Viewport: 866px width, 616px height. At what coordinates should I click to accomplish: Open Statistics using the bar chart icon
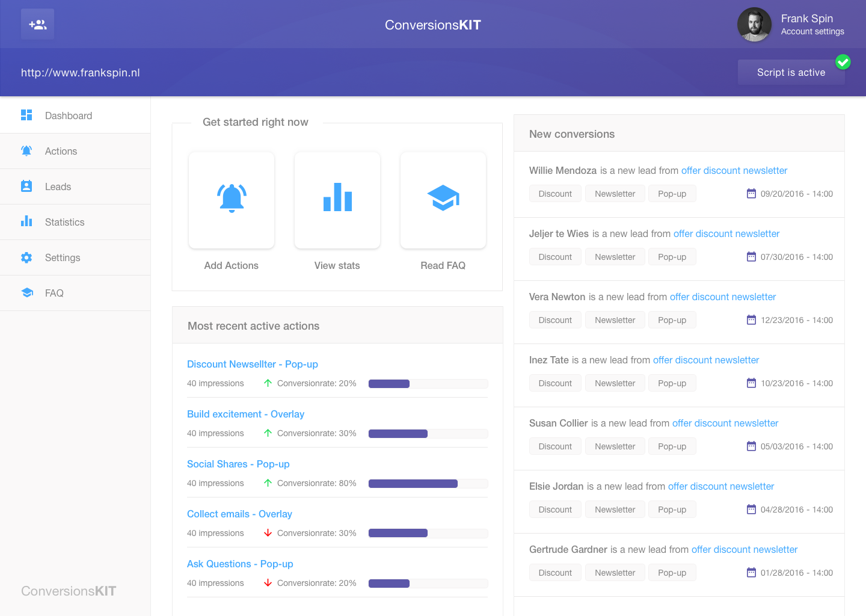(x=26, y=221)
